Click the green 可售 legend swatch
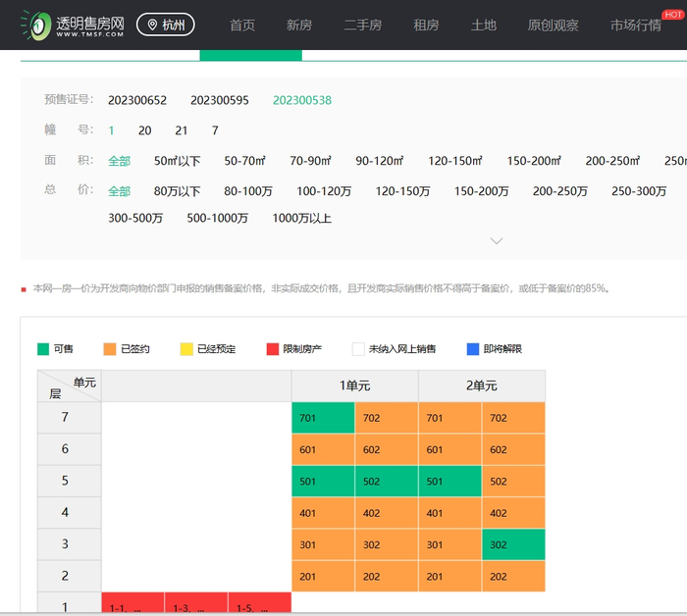 tap(43, 349)
